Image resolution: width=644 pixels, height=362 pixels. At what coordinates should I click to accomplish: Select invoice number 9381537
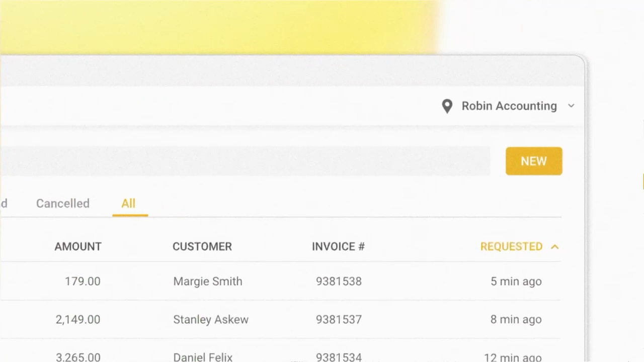pyautogui.click(x=339, y=319)
